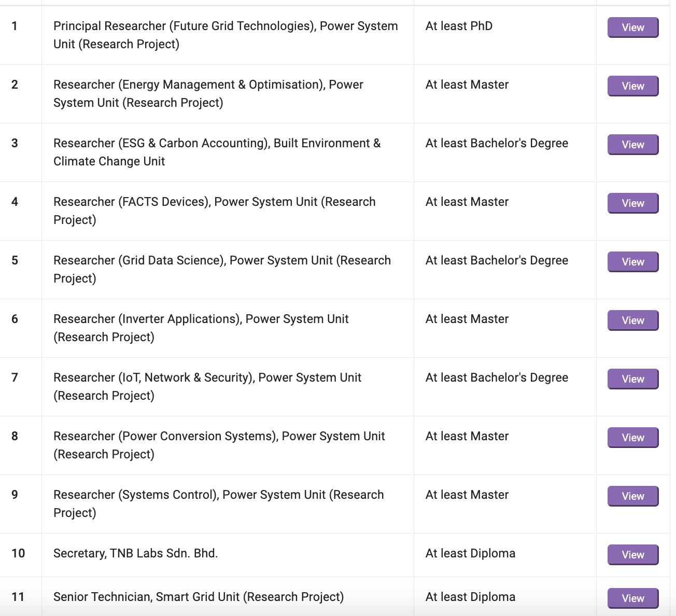Viewport: 676px width, 616px height.
Task: Open View for Secretary, TNB Labs Sdn. Bhd.
Action: coord(632,555)
